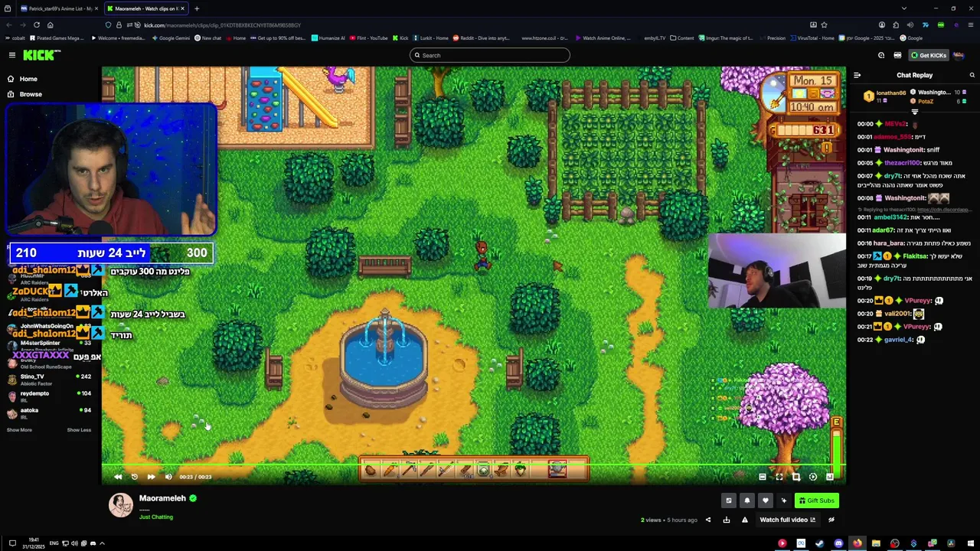Click the address bar URL

[222, 25]
